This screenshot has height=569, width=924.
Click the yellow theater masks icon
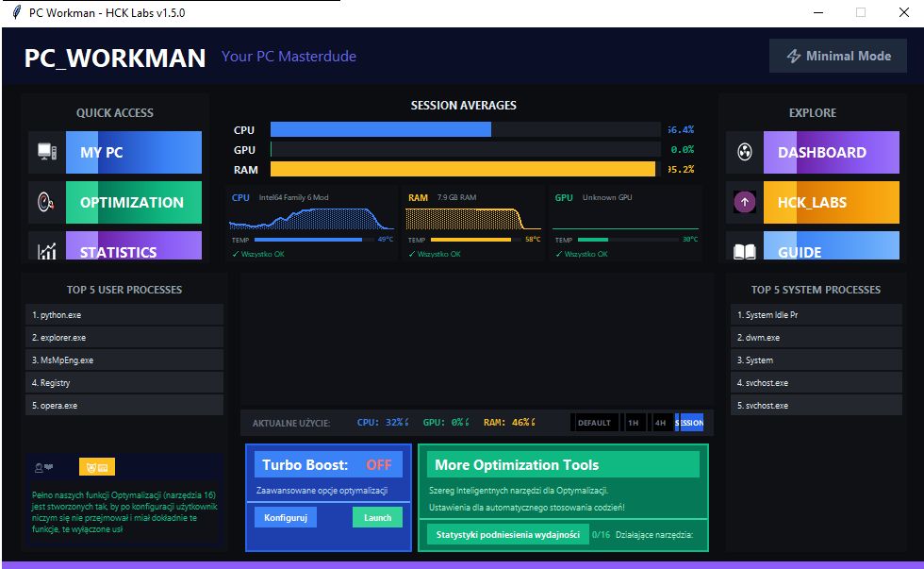point(96,467)
